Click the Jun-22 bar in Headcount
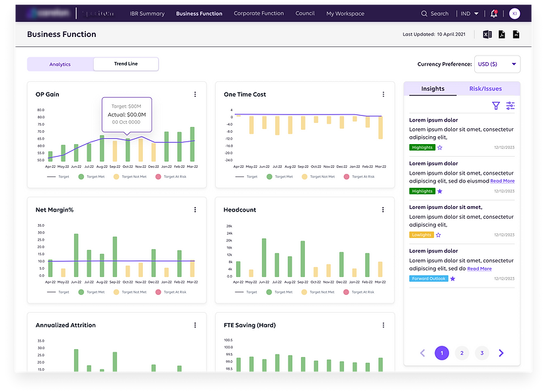Viewport: 547px width, 392px height. click(x=264, y=258)
